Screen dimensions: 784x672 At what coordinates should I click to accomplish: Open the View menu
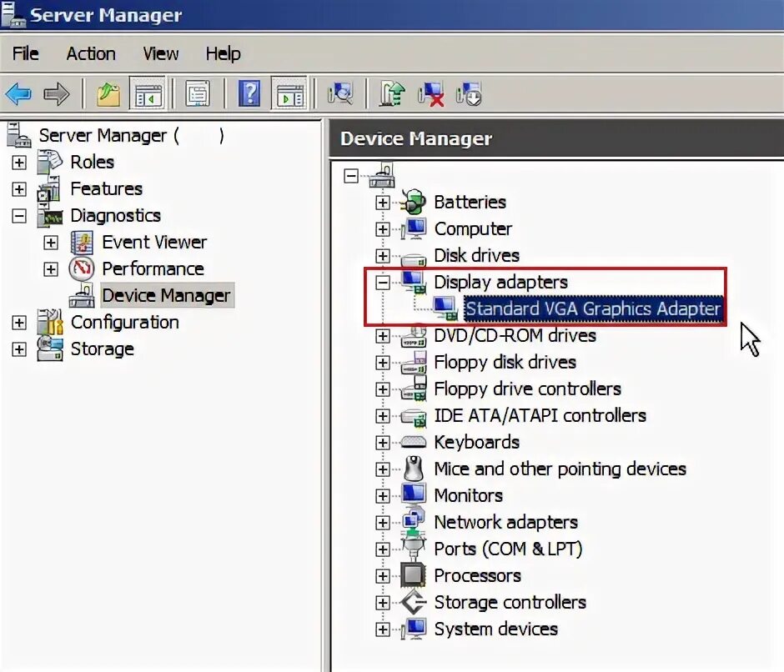pos(160,53)
